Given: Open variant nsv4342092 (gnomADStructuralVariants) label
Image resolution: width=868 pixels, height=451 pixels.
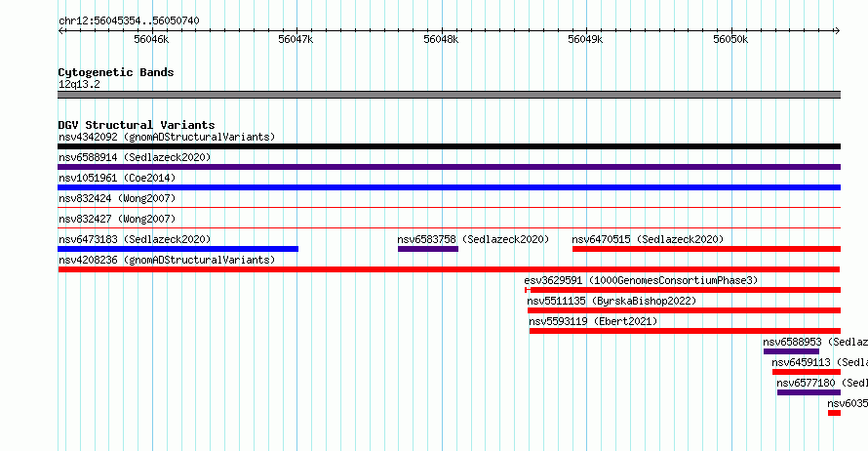Looking at the screenshot, I should pyautogui.click(x=167, y=137).
